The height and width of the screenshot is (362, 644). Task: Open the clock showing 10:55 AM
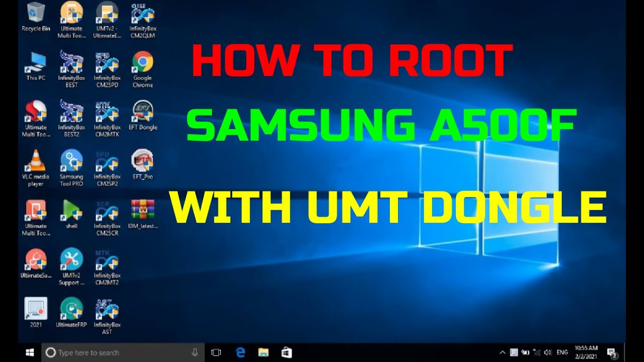[x=586, y=352]
